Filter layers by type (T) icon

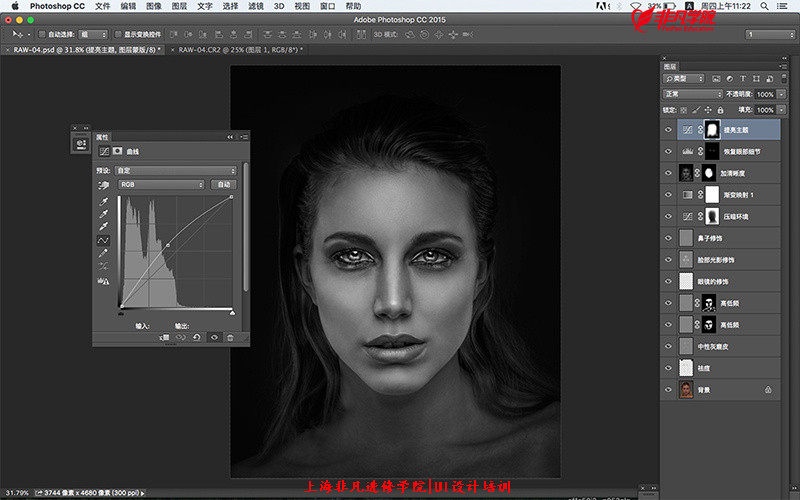(x=742, y=79)
